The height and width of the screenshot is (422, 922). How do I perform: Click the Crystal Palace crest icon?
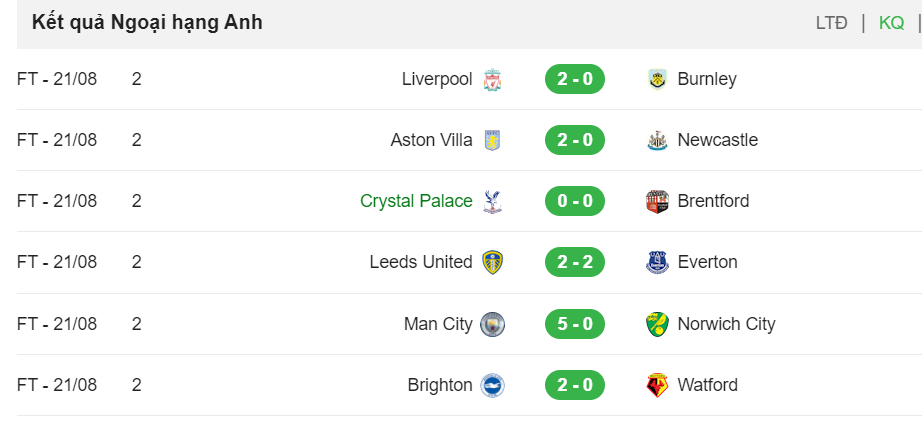coord(492,202)
